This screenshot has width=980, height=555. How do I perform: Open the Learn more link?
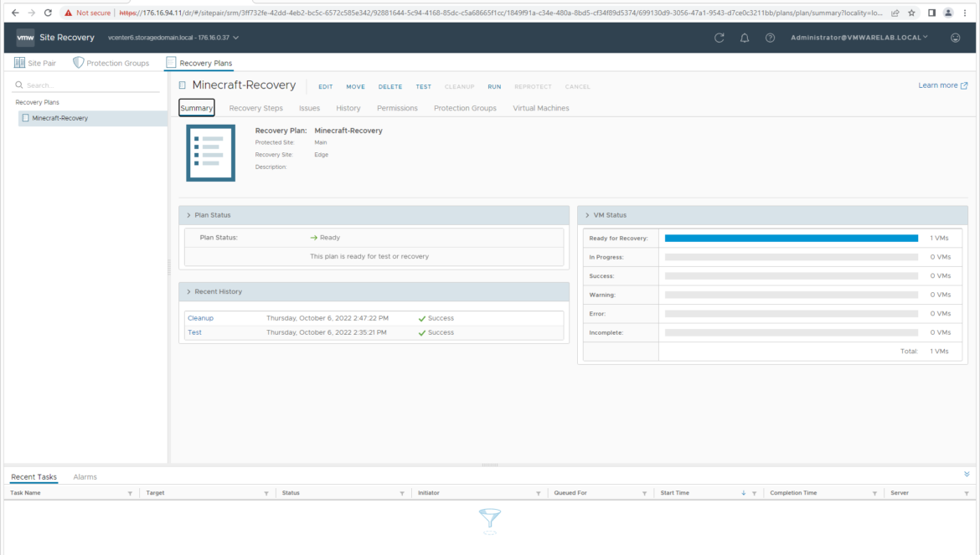tap(942, 85)
